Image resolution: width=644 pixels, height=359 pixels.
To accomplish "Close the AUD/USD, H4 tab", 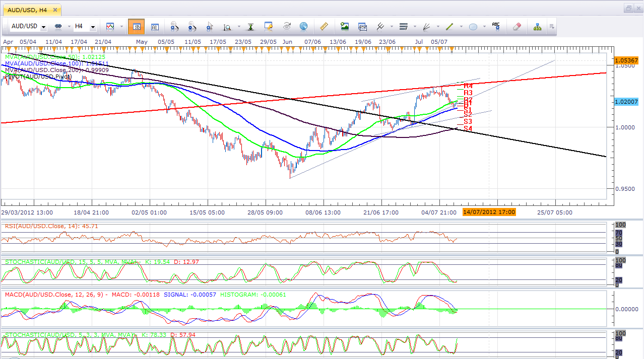I will pyautogui.click(x=54, y=9).
